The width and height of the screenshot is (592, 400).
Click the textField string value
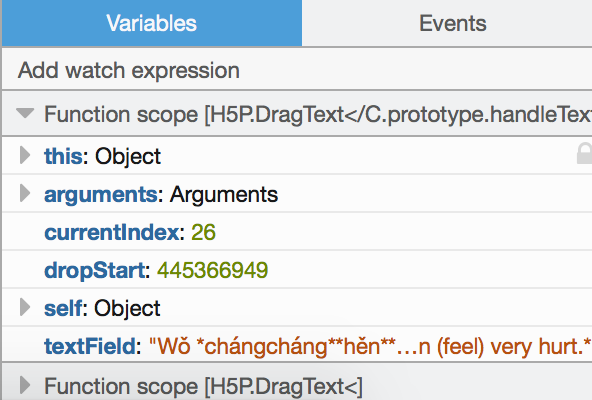(370, 346)
